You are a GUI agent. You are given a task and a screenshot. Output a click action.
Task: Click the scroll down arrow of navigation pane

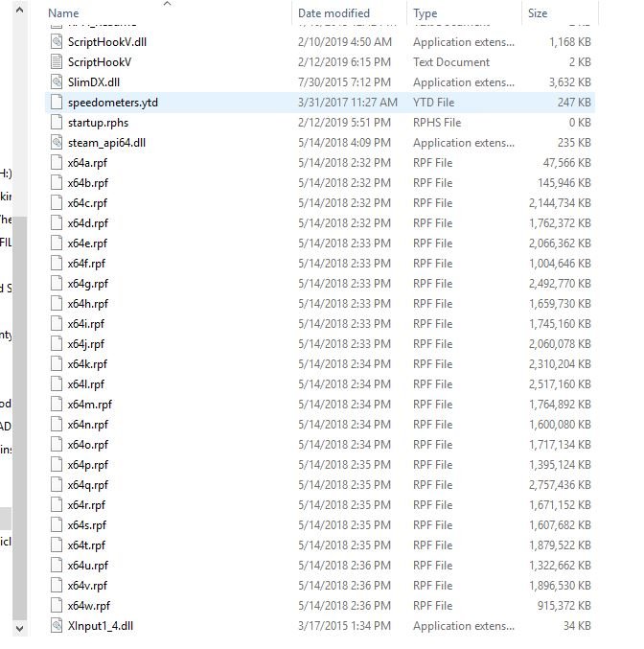pyautogui.click(x=19, y=629)
